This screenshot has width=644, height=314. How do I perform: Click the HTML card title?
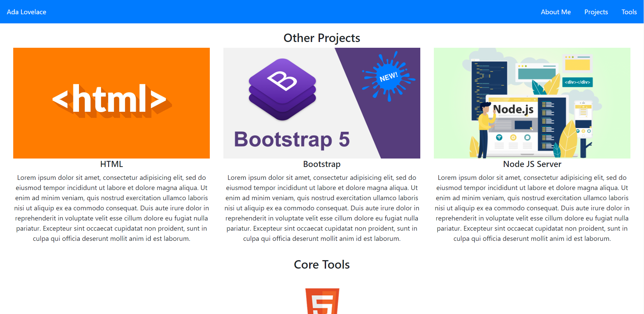coord(112,164)
